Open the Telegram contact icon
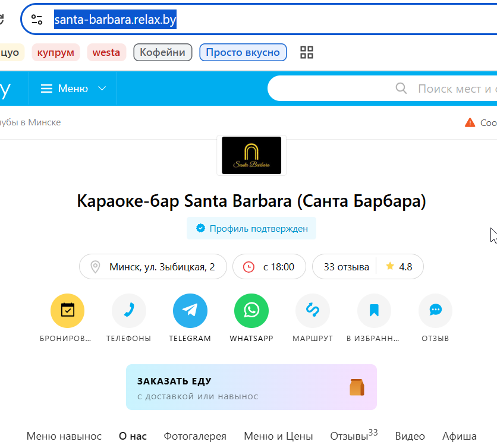The height and width of the screenshot is (448, 497). pos(190,311)
